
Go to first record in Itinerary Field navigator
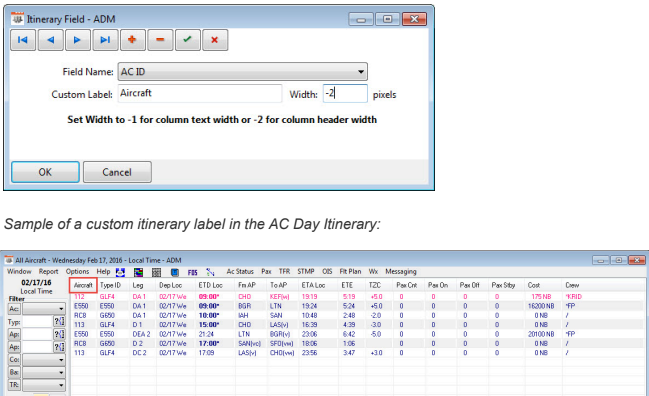click(23, 40)
